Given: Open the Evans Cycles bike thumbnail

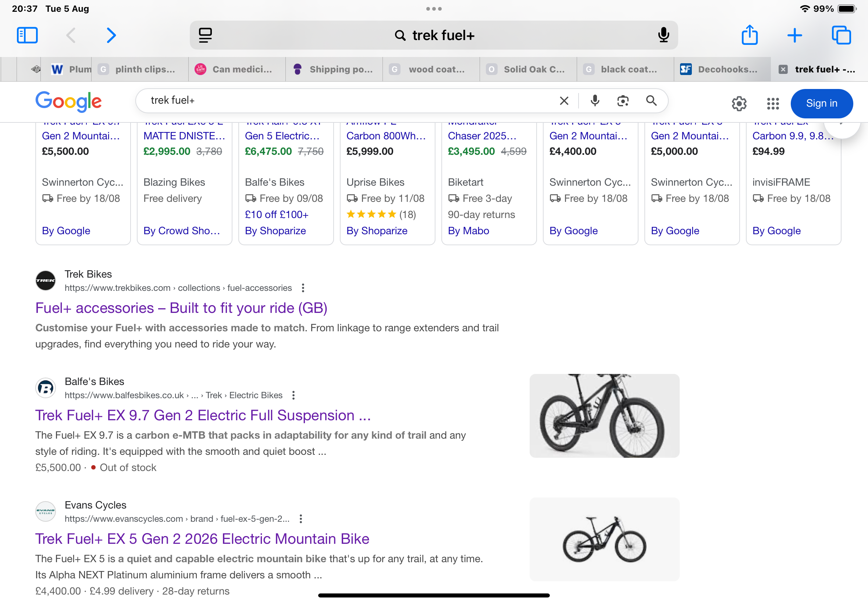Looking at the screenshot, I should [x=604, y=539].
